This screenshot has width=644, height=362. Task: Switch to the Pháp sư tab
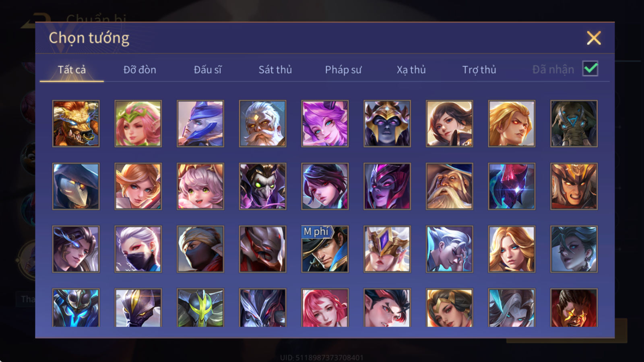(x=343, y=70)
